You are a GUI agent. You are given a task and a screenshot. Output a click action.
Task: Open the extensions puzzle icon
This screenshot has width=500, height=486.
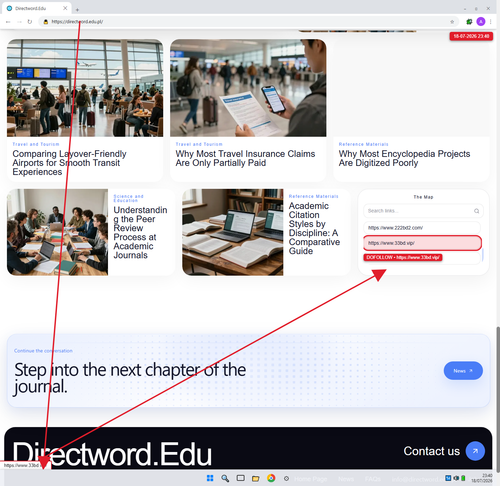pos(469,22)
